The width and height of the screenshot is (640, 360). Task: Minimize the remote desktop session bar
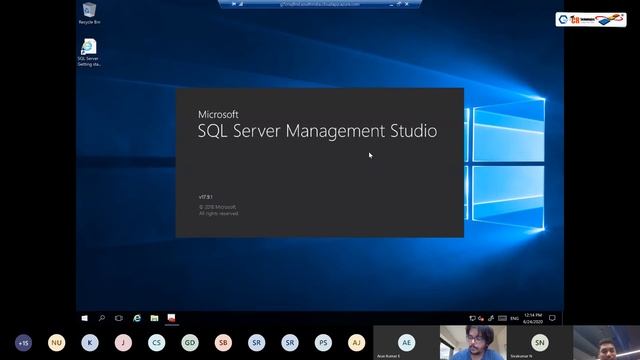(391, 4)
